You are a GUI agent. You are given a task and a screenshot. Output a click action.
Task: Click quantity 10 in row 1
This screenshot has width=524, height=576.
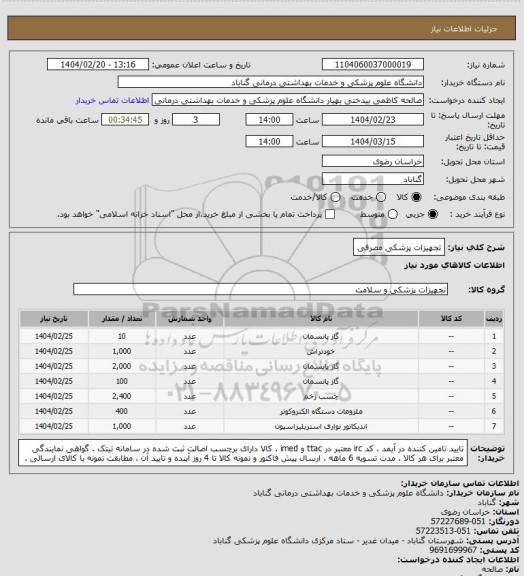(122, 336)
